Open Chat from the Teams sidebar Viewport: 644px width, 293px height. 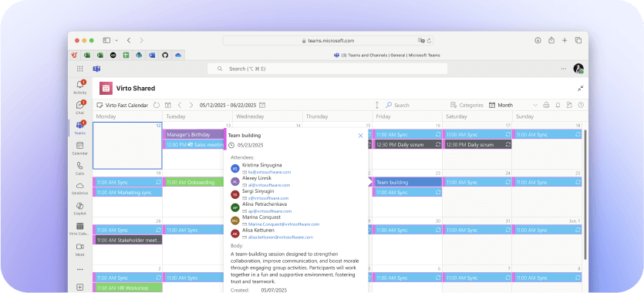80,106
